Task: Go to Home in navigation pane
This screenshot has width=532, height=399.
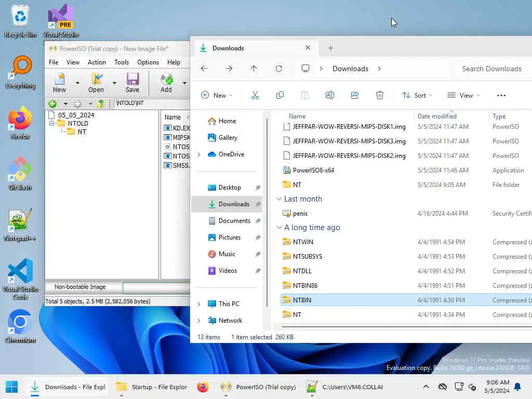Action: point(228,121)
